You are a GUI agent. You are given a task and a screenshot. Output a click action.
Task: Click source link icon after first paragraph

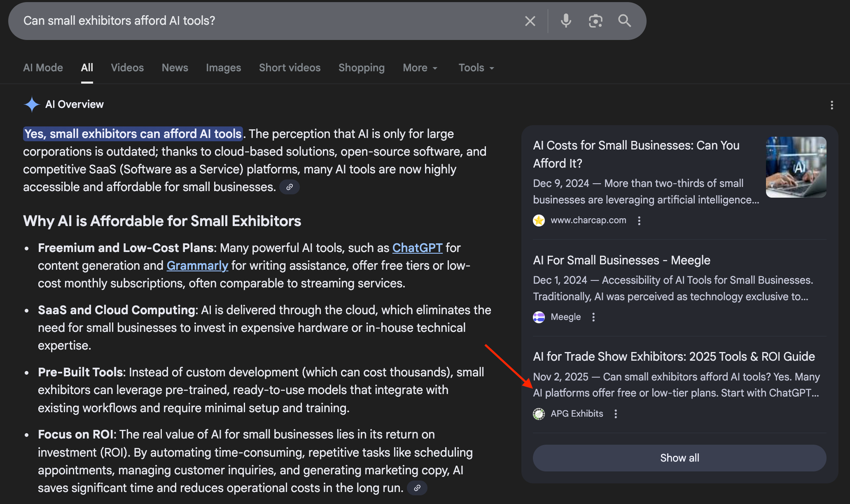(x=290, y=187)
